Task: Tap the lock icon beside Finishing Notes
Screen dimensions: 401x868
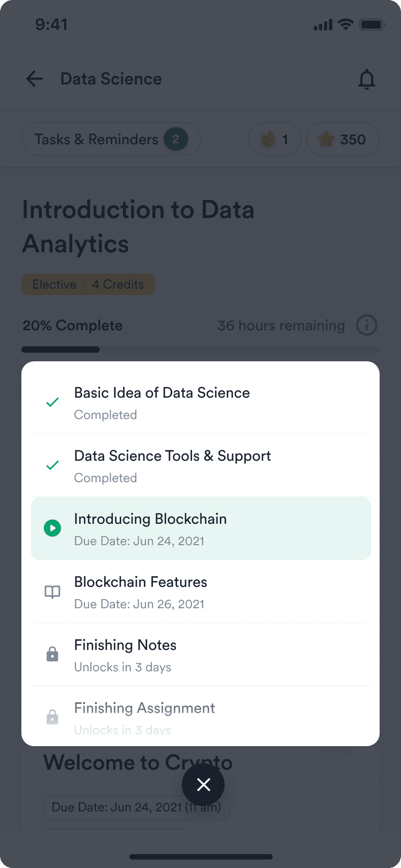Action: click(52, 654)
